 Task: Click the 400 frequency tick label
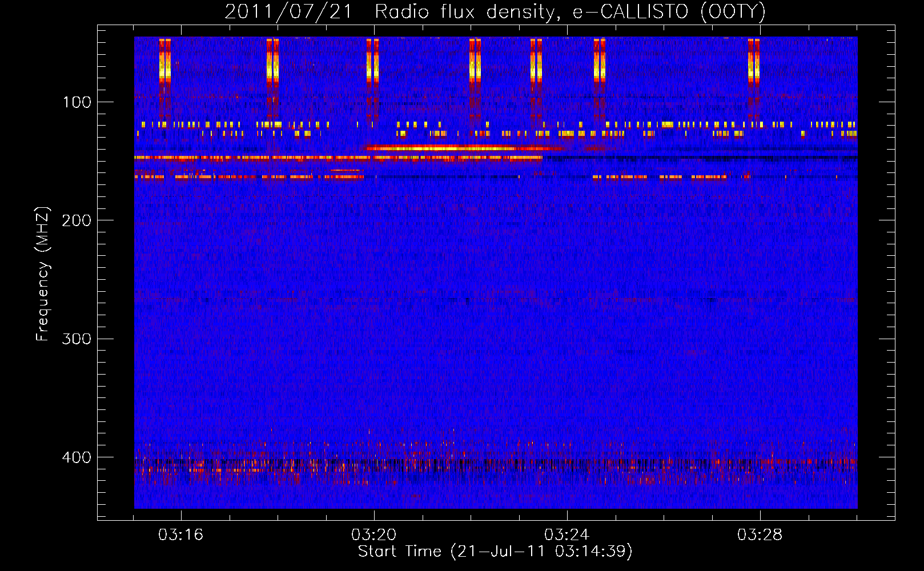coord(77,457)
